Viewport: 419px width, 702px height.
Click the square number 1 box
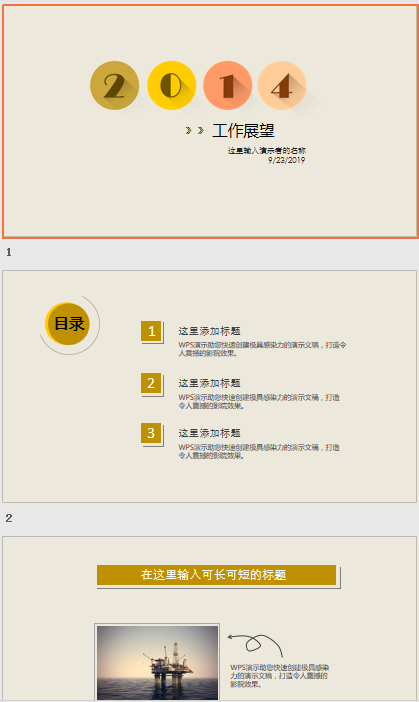151,331
